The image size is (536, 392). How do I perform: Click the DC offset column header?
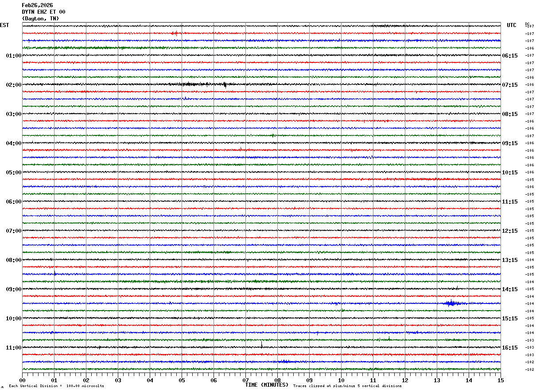coord(527,24)
